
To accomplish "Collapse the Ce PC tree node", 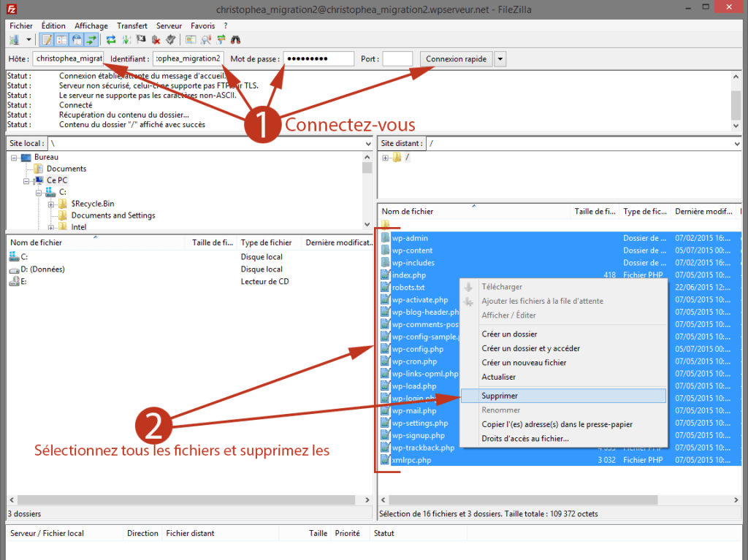I will [x=26, y=181].
